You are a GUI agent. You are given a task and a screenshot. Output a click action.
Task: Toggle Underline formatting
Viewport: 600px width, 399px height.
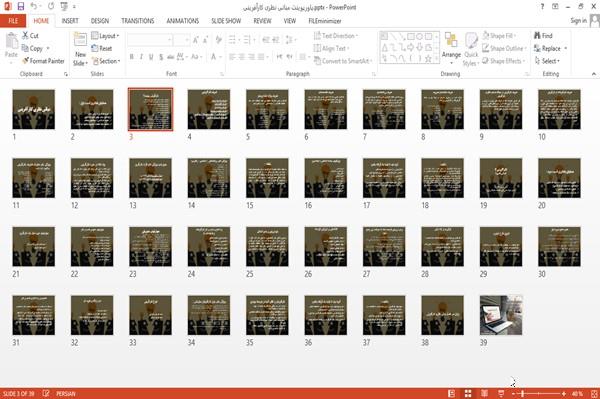151,57
